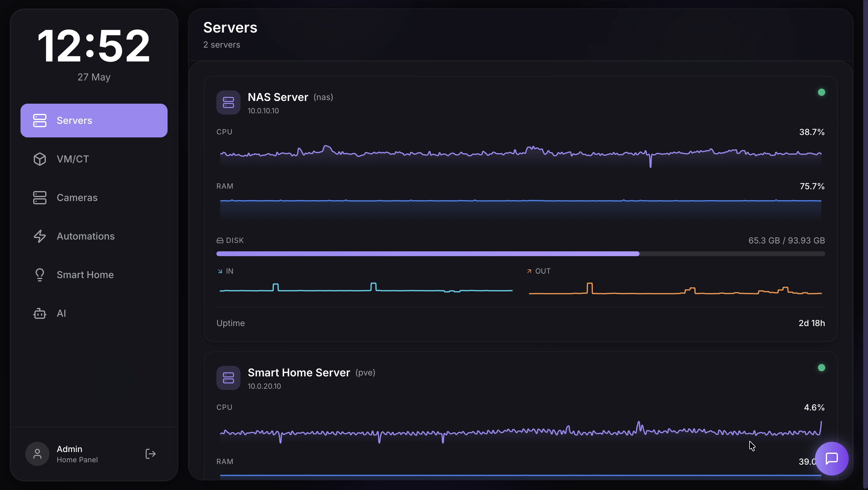Click the Smart Home Server title
The image size is (868, 490).
pyautogui.click(x=299, y=372)
